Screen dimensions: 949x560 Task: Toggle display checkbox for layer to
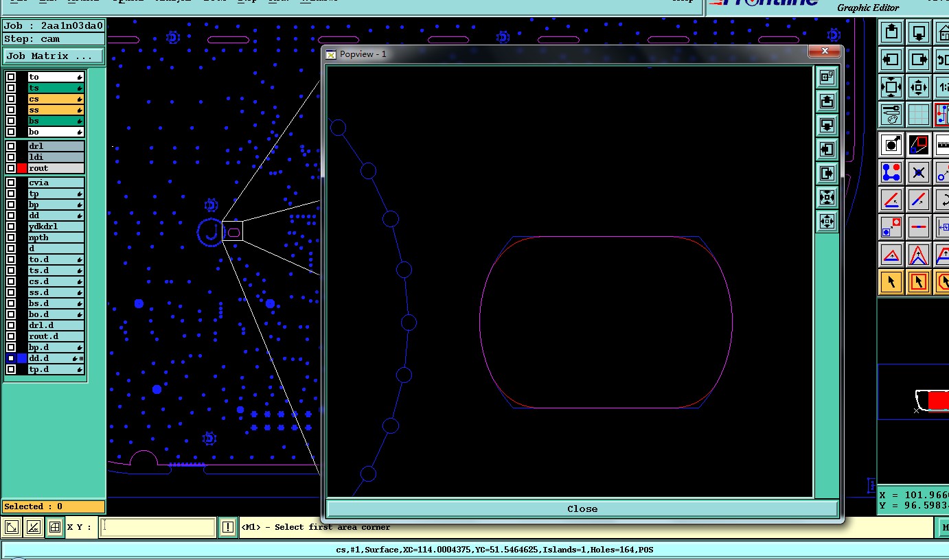(11, 77)
